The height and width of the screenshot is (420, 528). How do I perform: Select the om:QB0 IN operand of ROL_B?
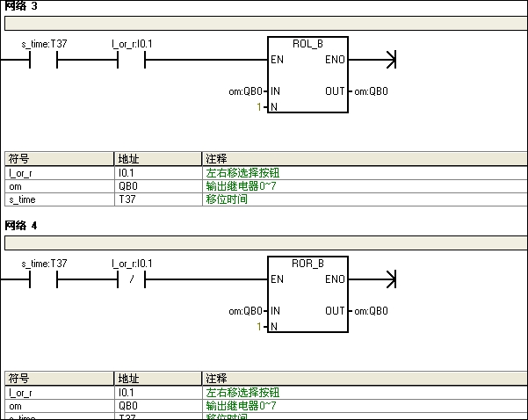[x=245, y=91]
